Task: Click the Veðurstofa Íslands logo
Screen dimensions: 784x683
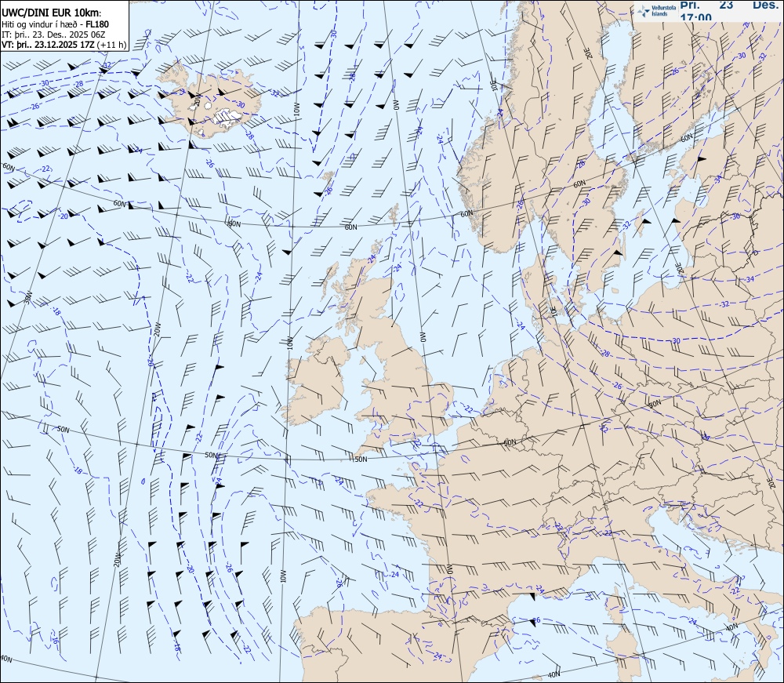Action: (655, 10)
